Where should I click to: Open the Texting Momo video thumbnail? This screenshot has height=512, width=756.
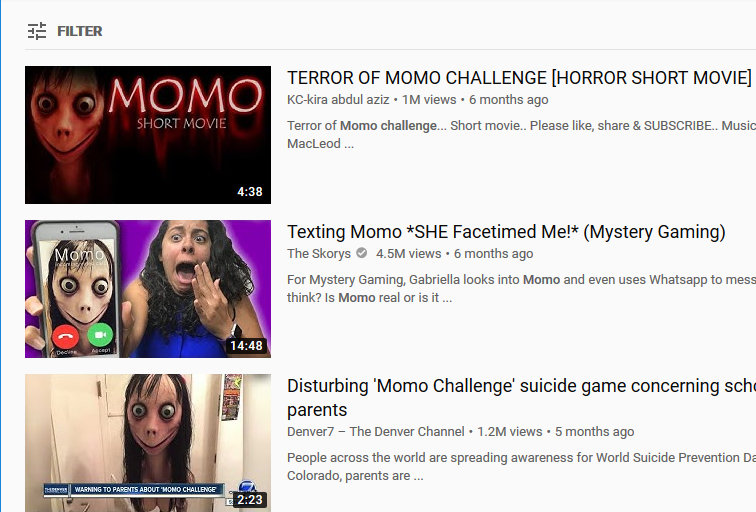pos(148,289)
